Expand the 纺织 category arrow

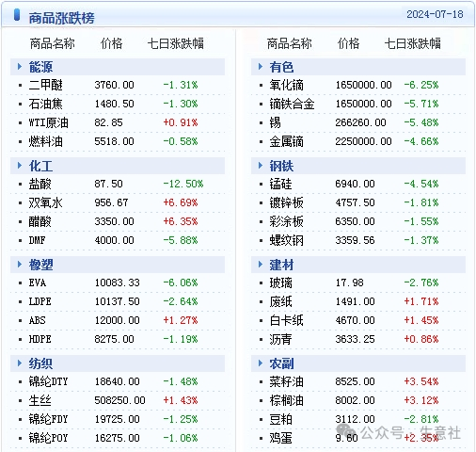pyautogui.click(x=20, y=363)
